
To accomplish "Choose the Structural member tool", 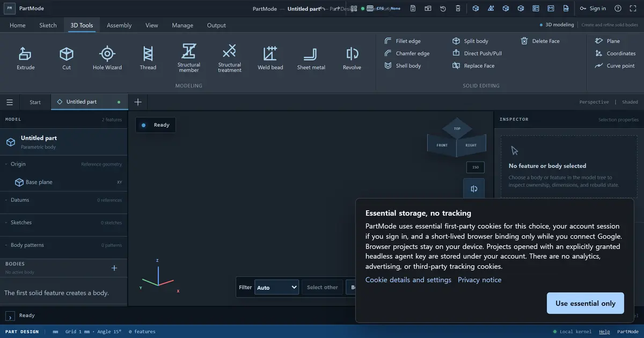I will pyautogui.click(x=189, y=58).
